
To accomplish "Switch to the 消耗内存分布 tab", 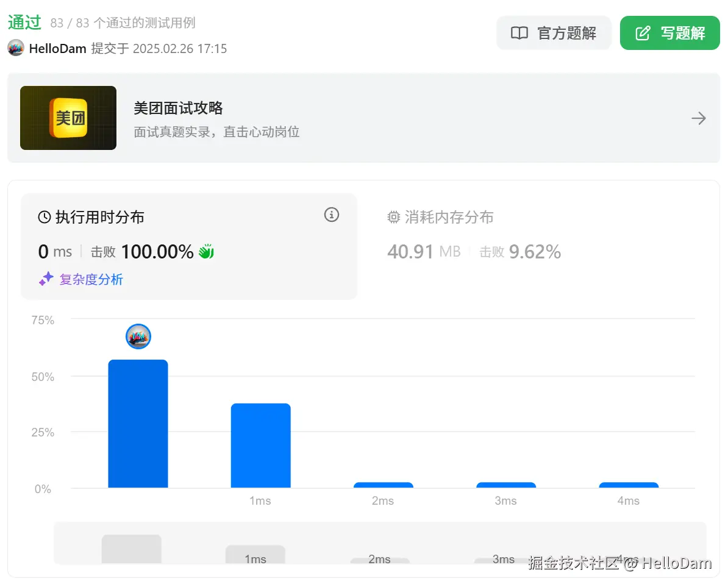I will [x=441, y=217].
